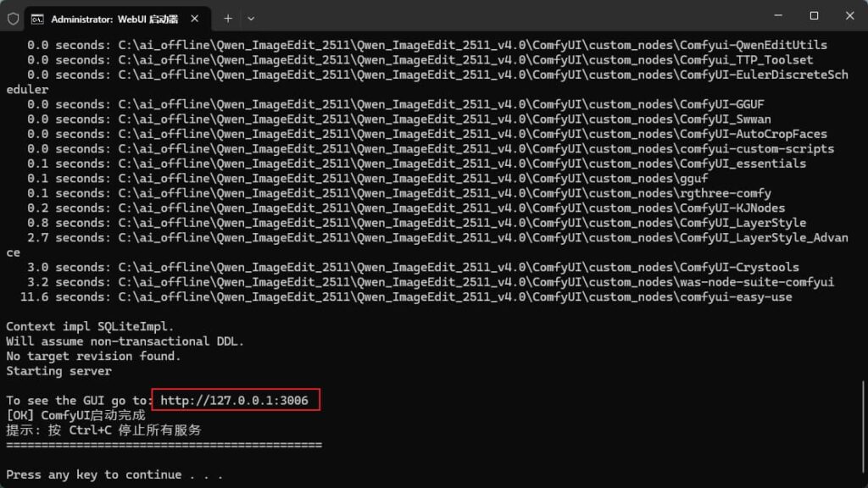Click the administrator shield icon in title bar
This screenshot has width=868, height=488.
pos(13,18)
